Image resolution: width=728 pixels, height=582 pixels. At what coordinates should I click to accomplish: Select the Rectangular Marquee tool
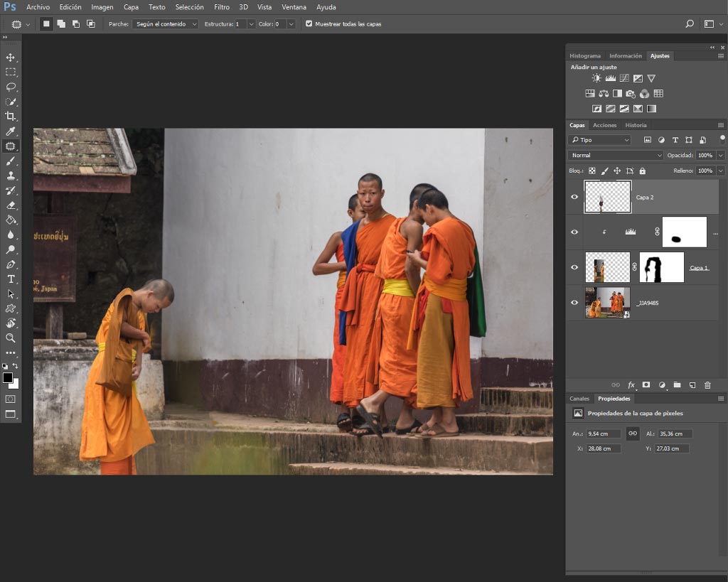[x=10, y=72]
